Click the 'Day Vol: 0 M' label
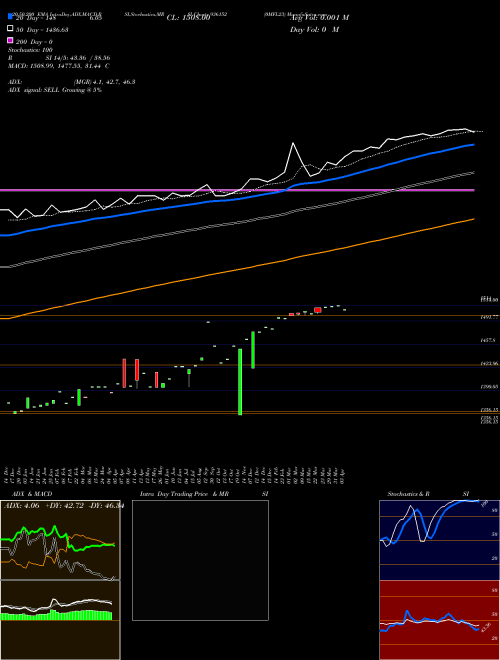Image resolution: width=500 pixels, height=660 pixels. [x=314, y=30]
